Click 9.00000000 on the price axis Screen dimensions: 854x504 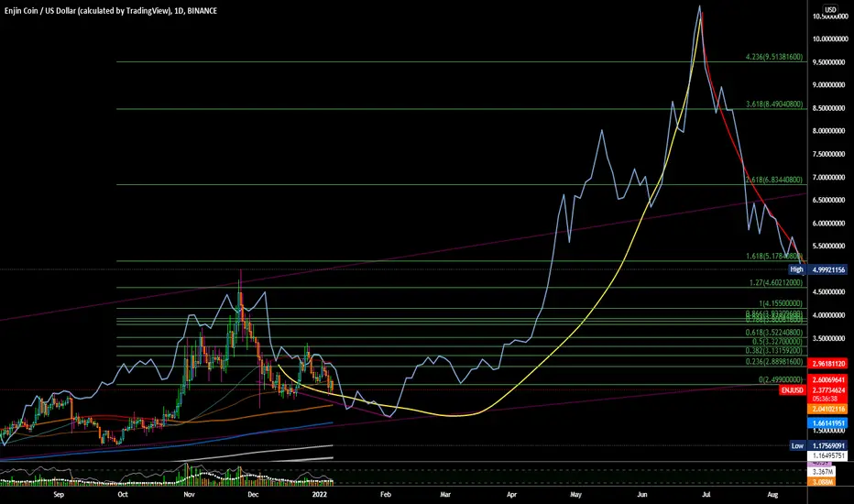[x=829, y=85]
